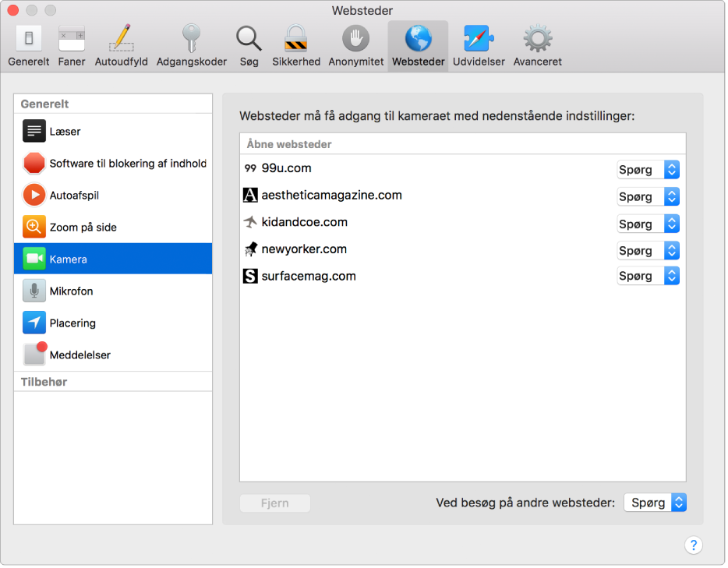Open Adgangskoder key icon in toolbar
The image size is (728, 568).
point(191,38)
